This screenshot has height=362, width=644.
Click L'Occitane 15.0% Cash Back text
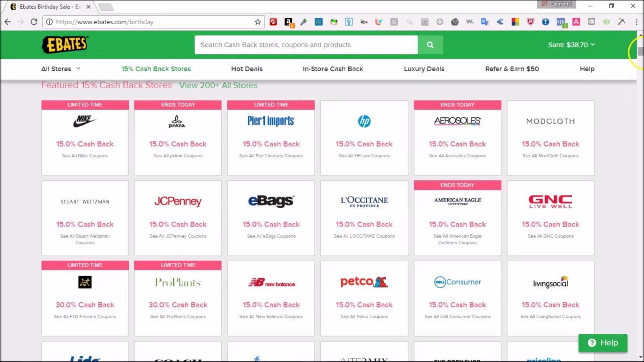(364, 224)
